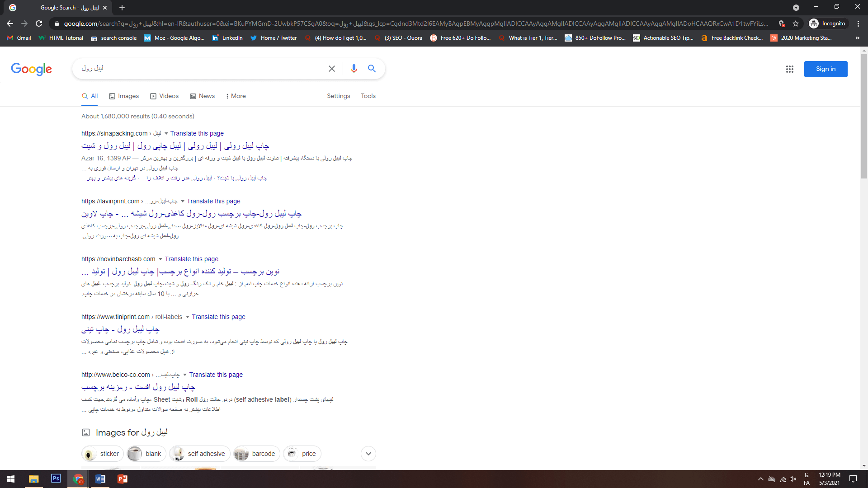Open the LinkedIn bookmark

pyautogui.click(x=227, y=38)
